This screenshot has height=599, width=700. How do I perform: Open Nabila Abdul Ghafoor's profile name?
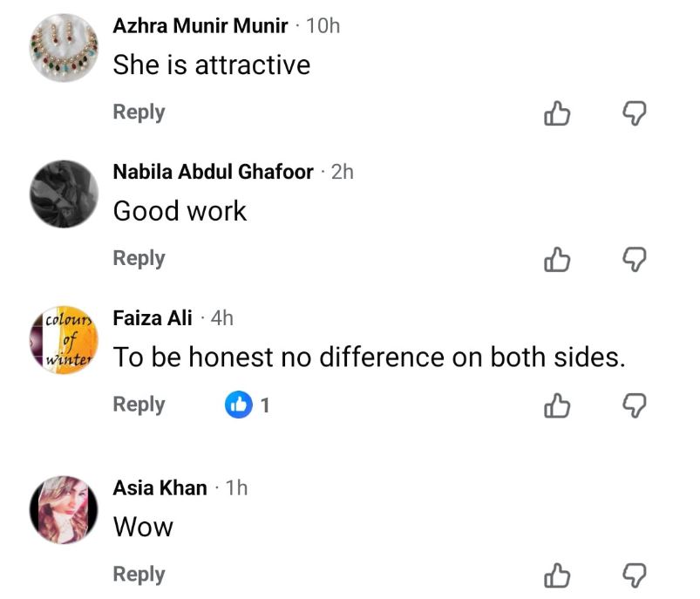(213, 173)
